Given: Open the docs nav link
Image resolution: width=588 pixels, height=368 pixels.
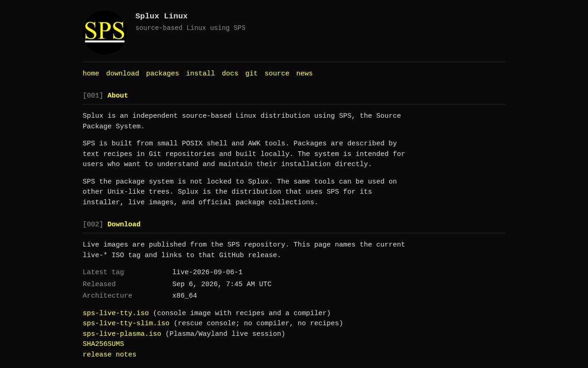Looking at the screenshot, I should coord(230,74).
